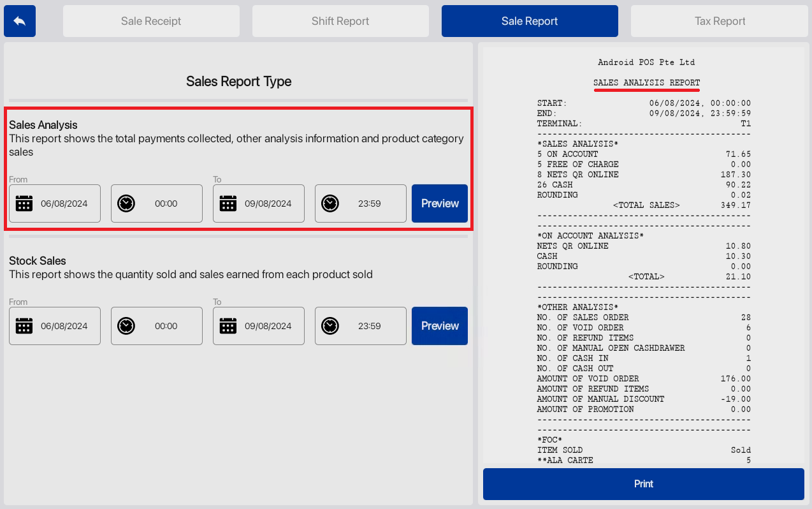The height and width of the screenshot is (509, 812).
Task: Click the Stock Sales To calendar icon
Action: [228, 326]
